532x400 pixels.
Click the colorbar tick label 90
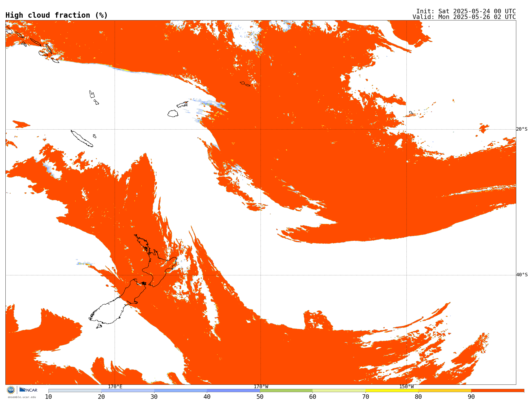click(x=471, y=397)
